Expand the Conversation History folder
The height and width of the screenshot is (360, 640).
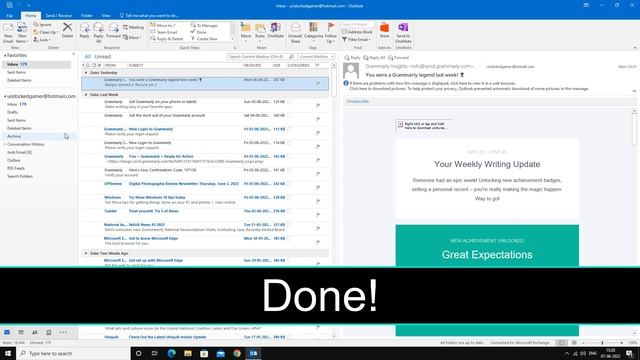coord(5,144)
